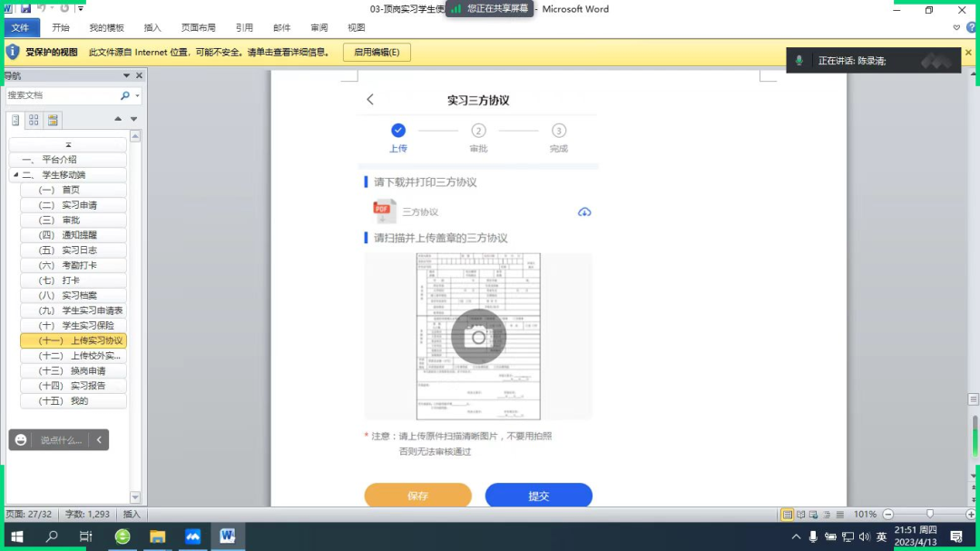Switch to full screen reading view
The height and width of the screenshot is (551, 980).
click(x=800, y=515)
